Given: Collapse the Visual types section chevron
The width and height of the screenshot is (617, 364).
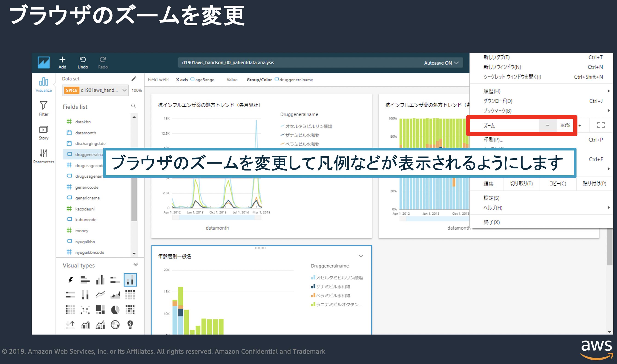Looking at the screenshot, I should (135, 264).
